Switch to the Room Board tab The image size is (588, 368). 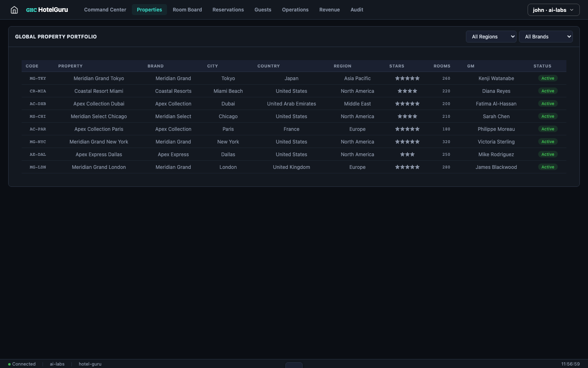[x=187, y=9]
